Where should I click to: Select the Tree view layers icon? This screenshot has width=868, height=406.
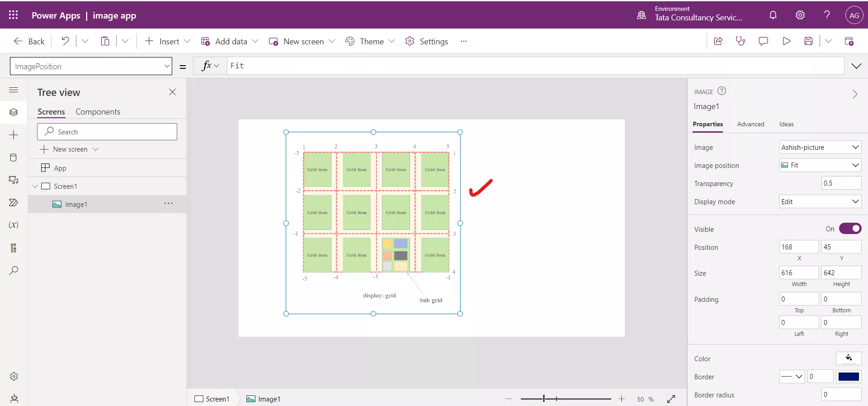click(x=14, y=112)
